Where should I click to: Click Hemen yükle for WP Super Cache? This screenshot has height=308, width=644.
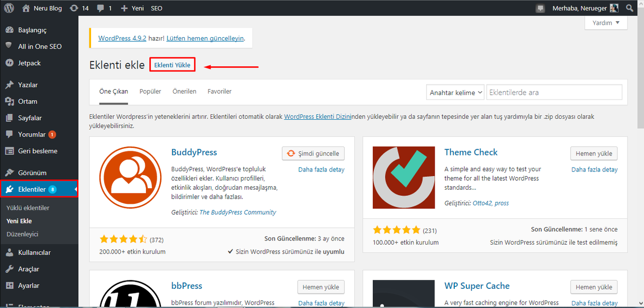594,287
